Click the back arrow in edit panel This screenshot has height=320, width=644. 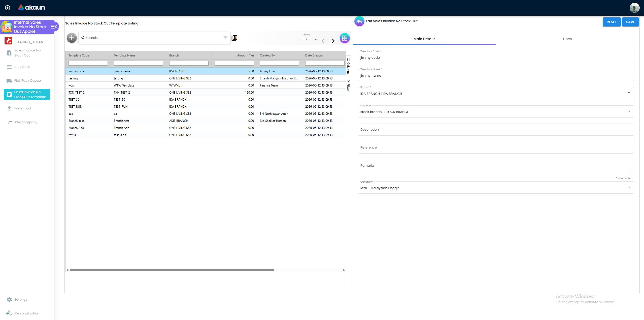coord(359,21)
